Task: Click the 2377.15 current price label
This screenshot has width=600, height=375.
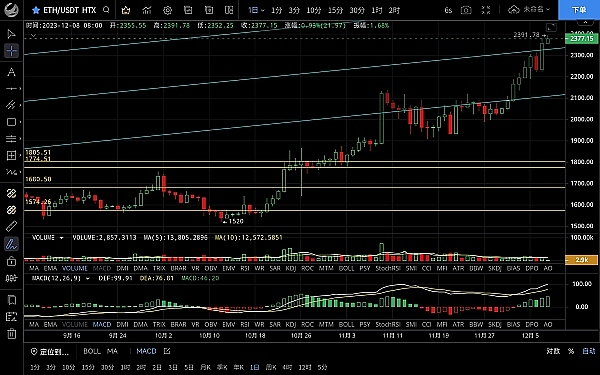Action: (x=582, y=39)
